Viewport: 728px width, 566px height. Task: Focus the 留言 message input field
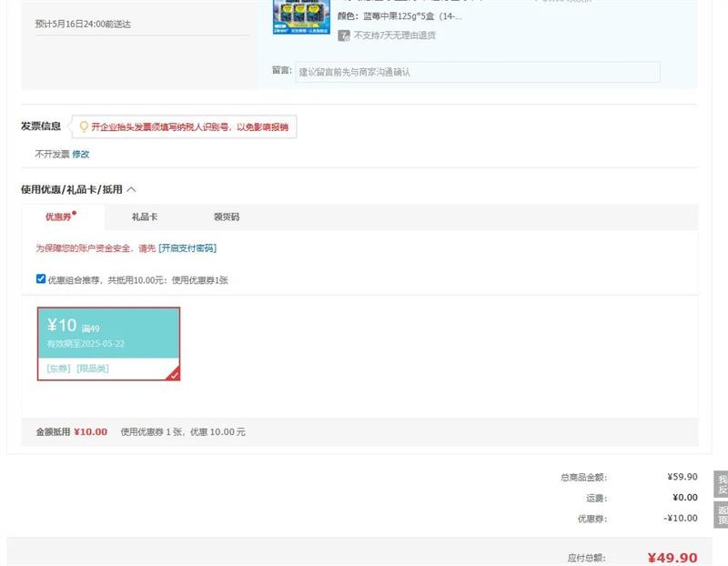[477, 72]
